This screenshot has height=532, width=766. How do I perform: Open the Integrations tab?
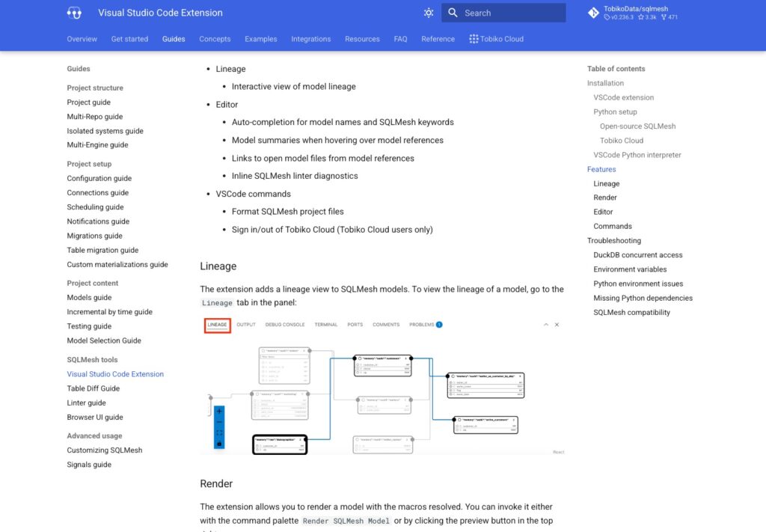310,39
